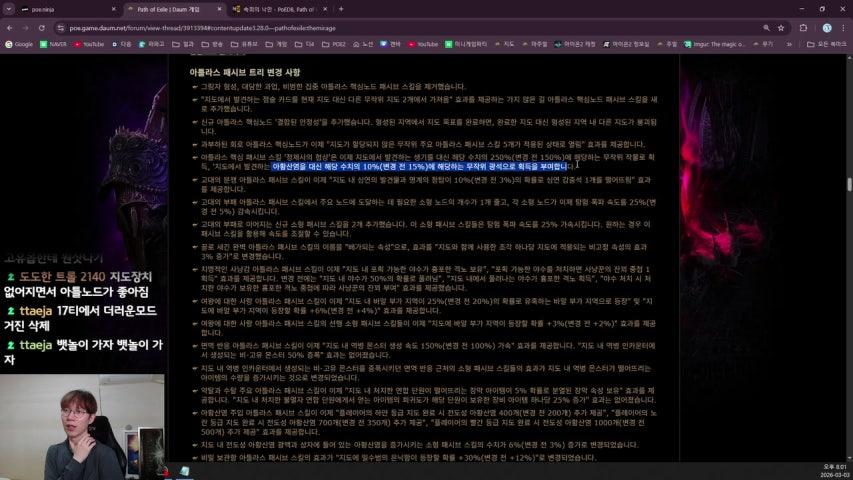The height and width of the screenshot is (480, 853).
Task: Open the first YouTube bookmark
Action: pos(88,44)
